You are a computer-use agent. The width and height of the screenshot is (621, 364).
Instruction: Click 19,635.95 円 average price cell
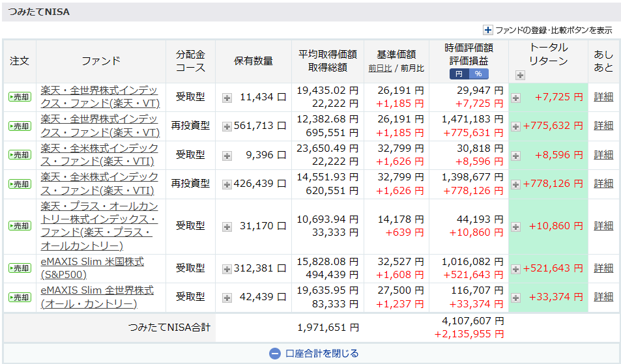328,290
